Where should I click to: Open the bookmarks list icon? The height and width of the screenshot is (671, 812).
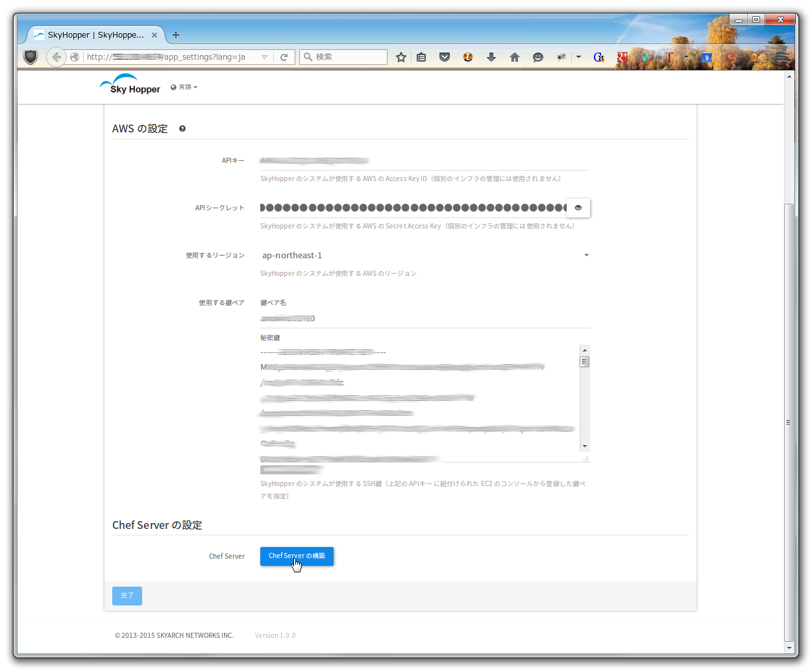pos(421,57)
